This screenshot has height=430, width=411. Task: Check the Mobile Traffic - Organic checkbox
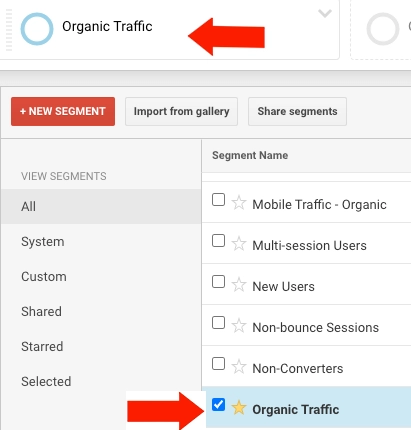pyautogui.click(x=218, y=200)
